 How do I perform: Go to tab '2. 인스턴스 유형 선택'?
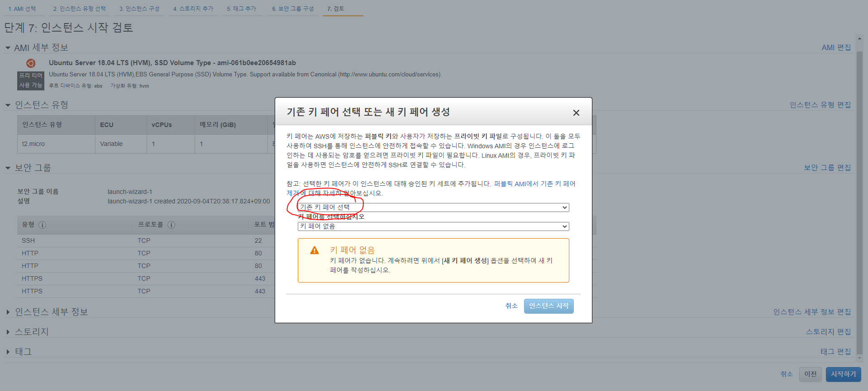tap(80, 9)
